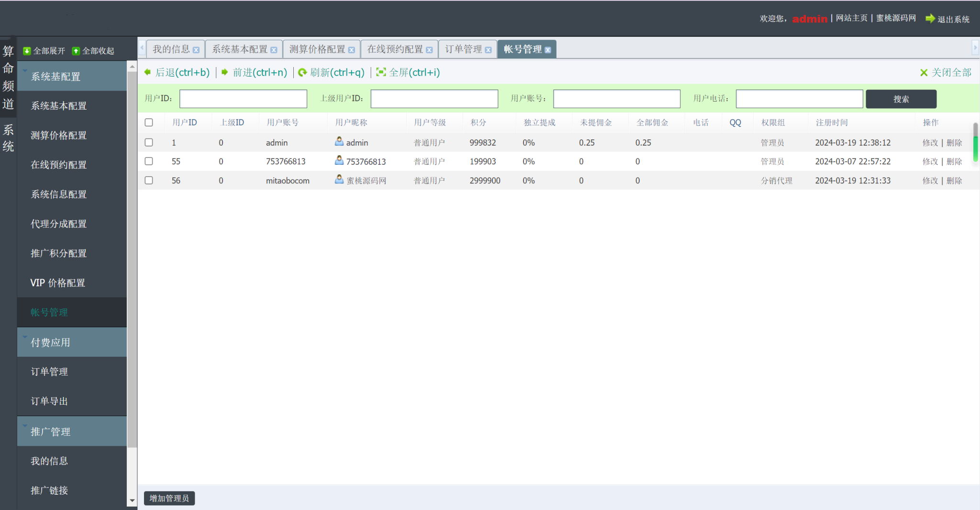Viewport: 980px width, 510px height.
Task: Check the box for user ID 56 mitaobocom
Action: [x=149, y=180]
